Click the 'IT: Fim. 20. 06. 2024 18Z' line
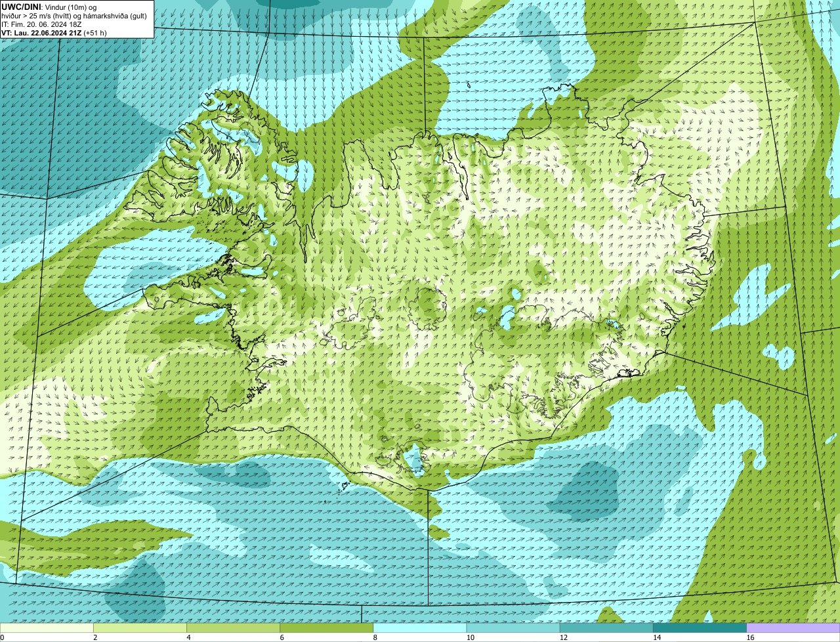Image resolution: width=840 pixels, height=642 pixels. pyautogui.click(x=41, y=24)
